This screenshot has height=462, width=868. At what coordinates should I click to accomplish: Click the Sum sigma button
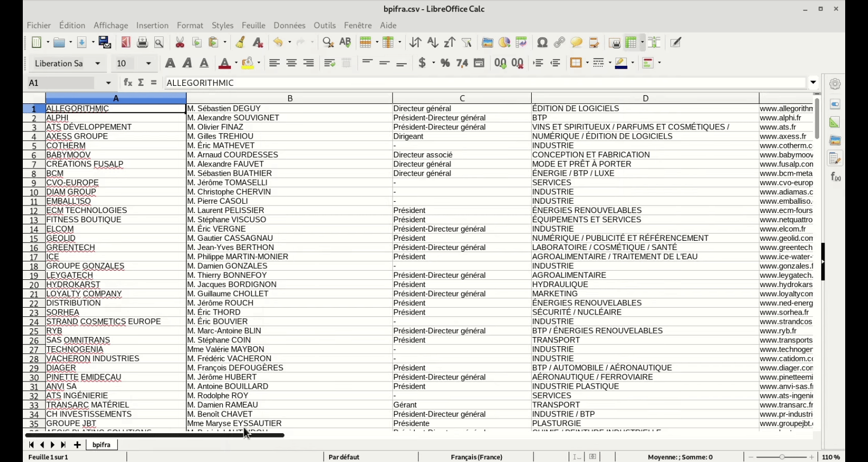[141, 83]
